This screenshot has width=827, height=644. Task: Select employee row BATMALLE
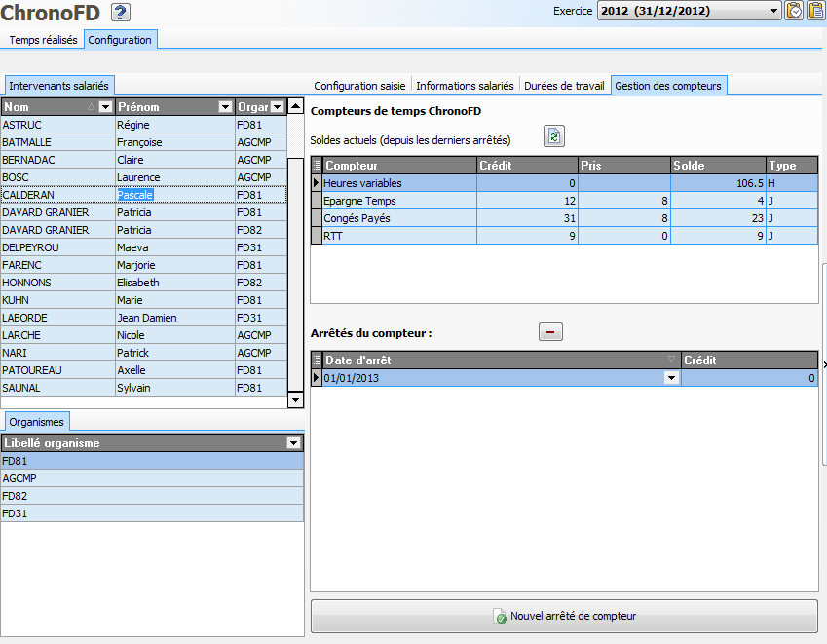(144, 142)
